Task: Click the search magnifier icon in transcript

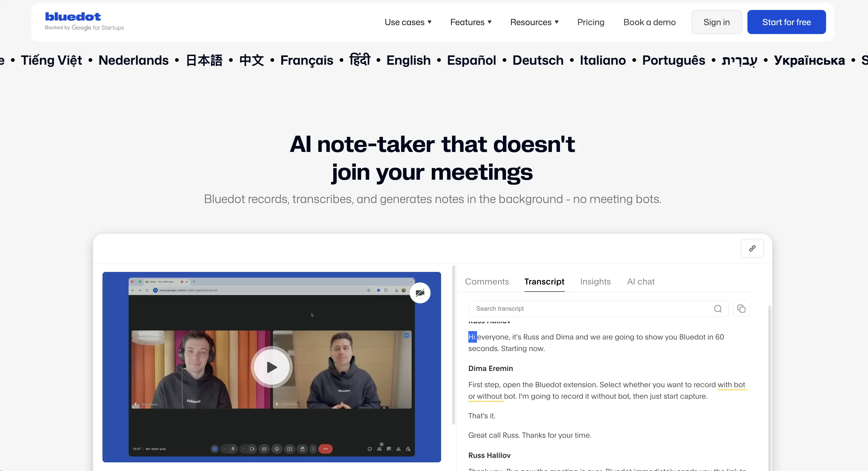Action: pyautogui.click(x=718, y=309)
